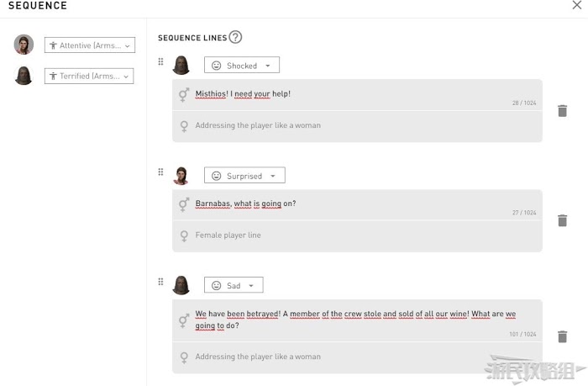Edit the 'Misthios! I need your help!' text field
Screen dimensions: 588x386
357,95
